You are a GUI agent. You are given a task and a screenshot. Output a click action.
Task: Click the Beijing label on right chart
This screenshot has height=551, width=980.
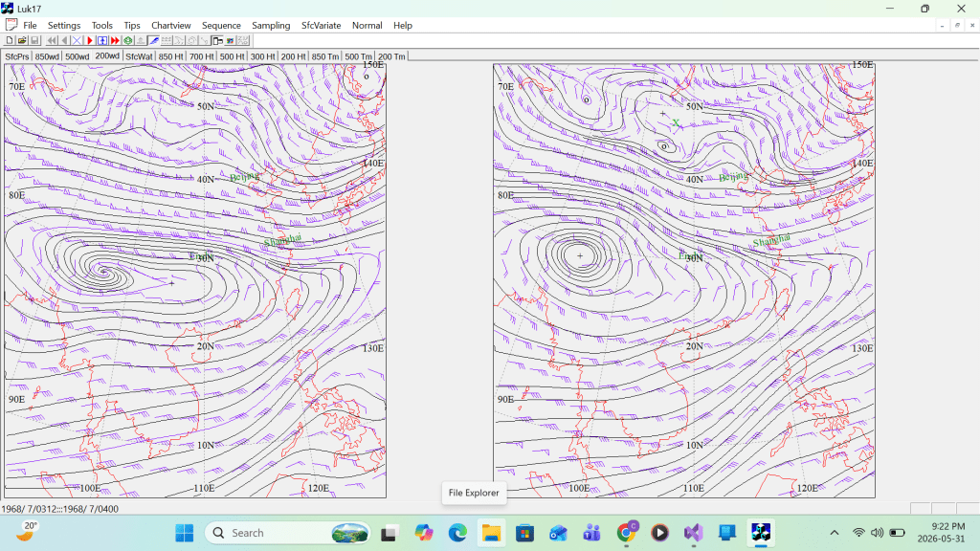point(733,177)
